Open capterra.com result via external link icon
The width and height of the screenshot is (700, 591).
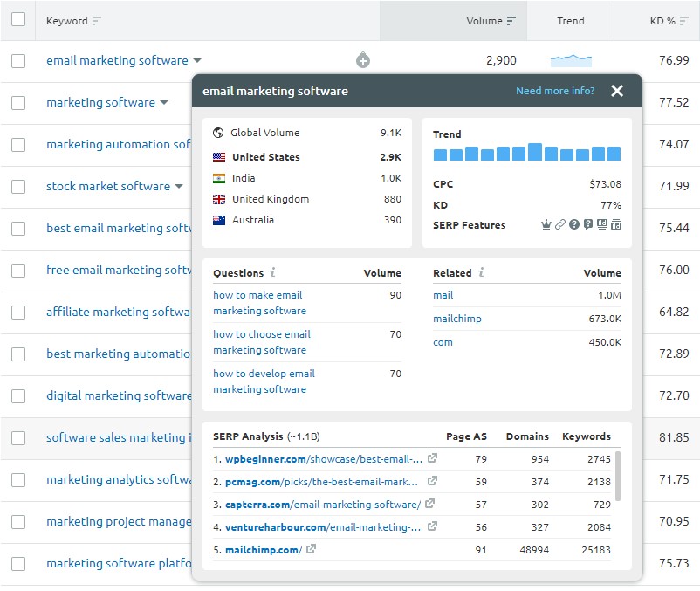pyautogui.click(x=429, y=504)
